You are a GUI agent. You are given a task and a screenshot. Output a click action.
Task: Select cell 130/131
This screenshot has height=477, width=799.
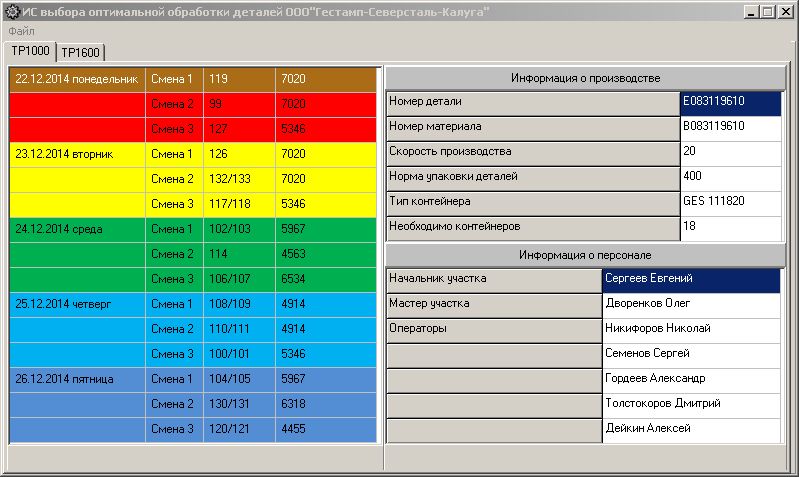pos(239,404)
